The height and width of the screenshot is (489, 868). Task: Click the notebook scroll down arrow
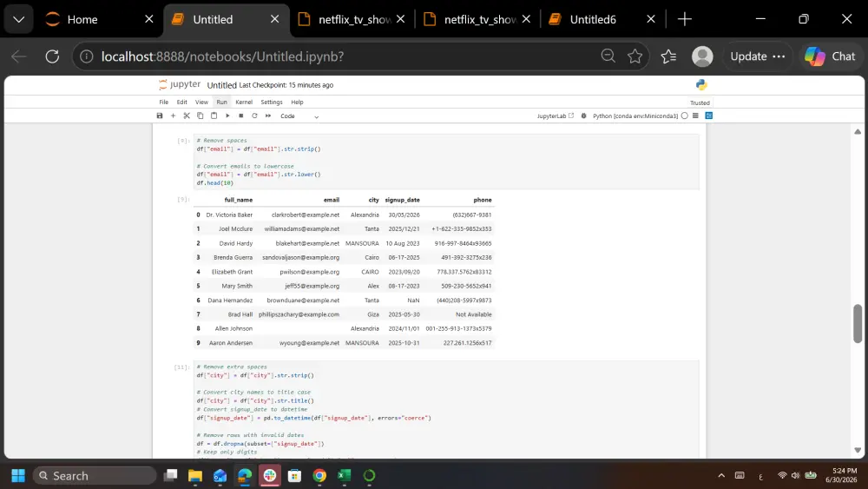tap(858, 450)
